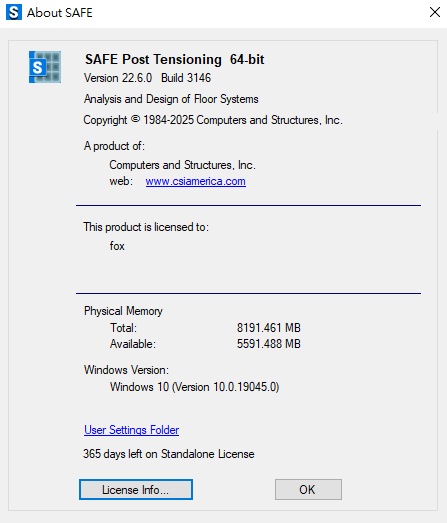Click the Available memory value 5591.488 MB

(x=269, y=344)
